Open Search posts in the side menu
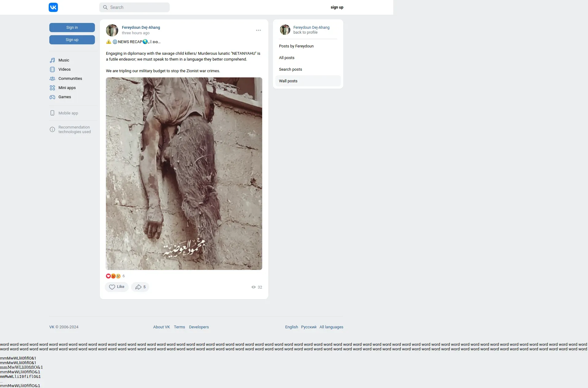 coord(290,69)
